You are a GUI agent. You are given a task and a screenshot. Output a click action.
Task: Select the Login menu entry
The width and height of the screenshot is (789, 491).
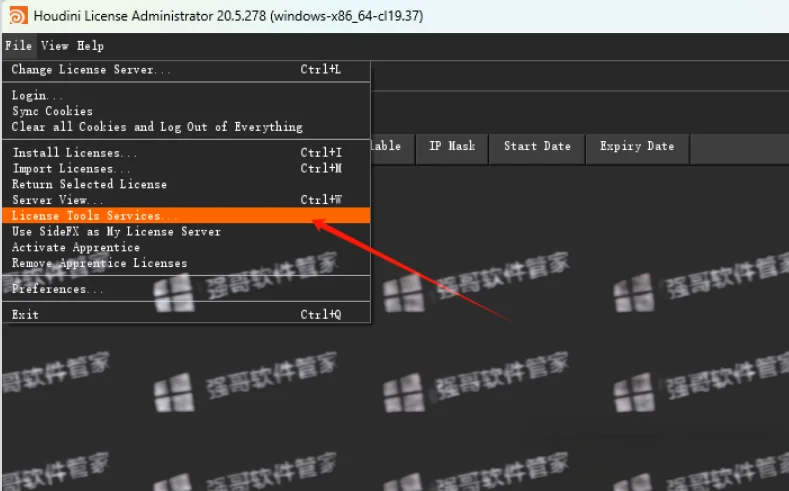[x=186, y=95]
